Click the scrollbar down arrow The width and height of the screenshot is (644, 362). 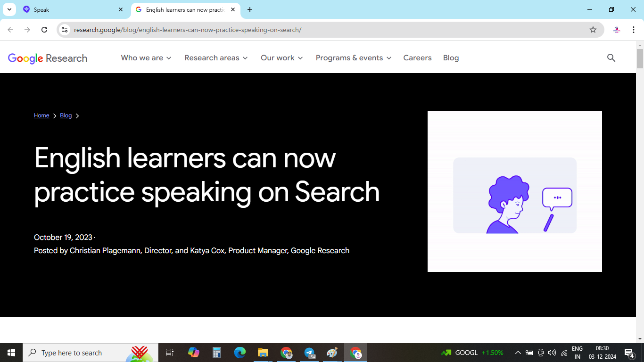pyautogui.click(x=640, y=339)
